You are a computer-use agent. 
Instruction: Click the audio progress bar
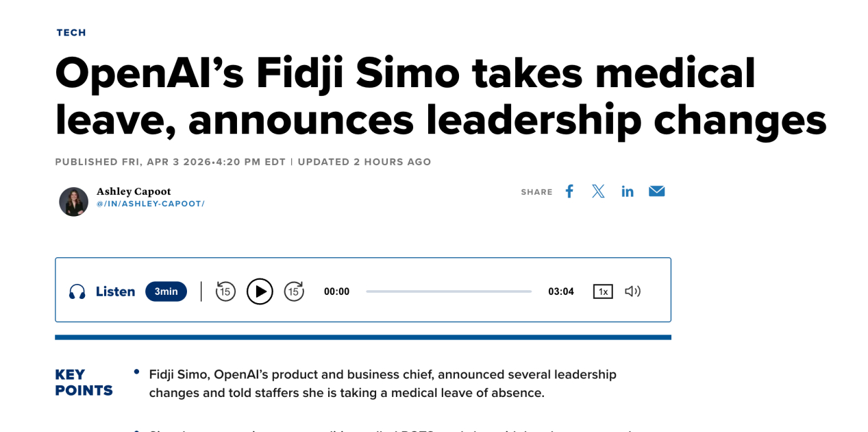pos(449,291)
